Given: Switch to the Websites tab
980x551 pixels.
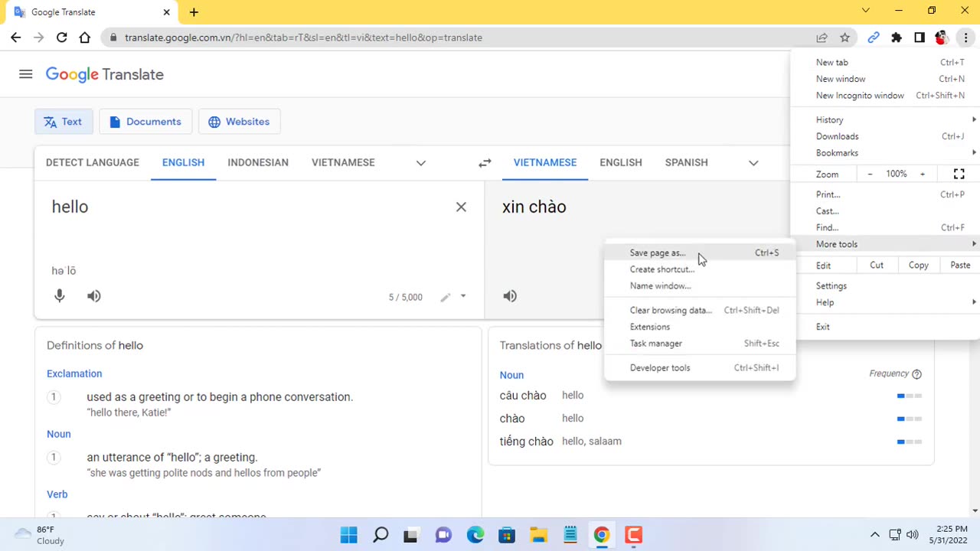Looking at the screenshot, I should coord(239,122).
